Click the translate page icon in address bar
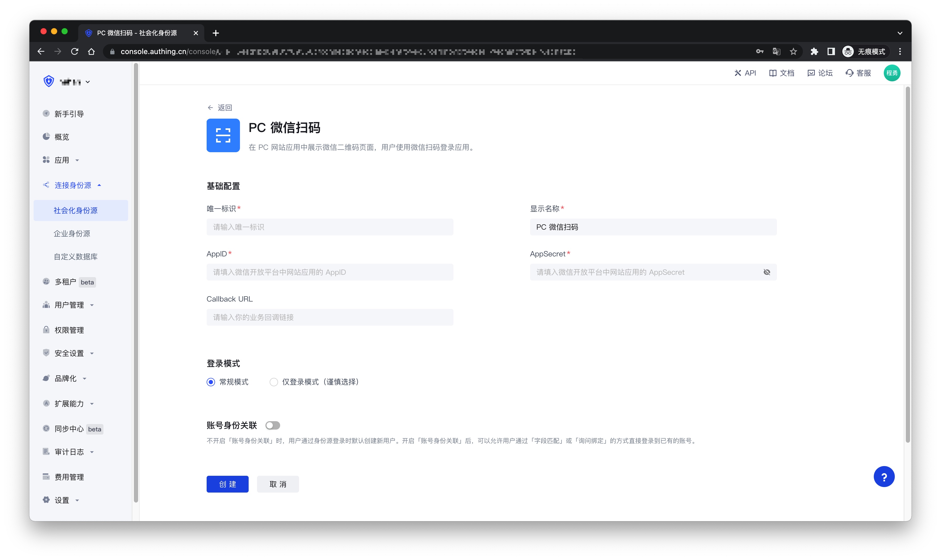The image size is (941, 560). (x=776, y=52)
